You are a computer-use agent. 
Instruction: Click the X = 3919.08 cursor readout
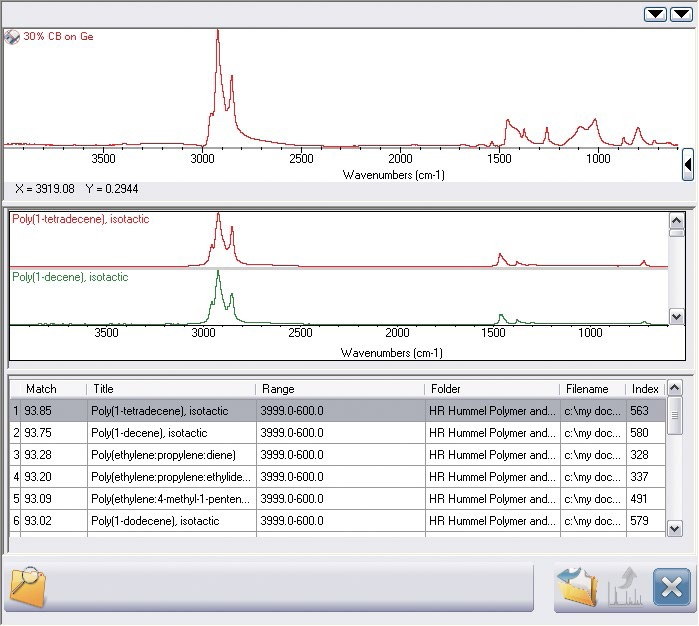(x=45, y=189)
